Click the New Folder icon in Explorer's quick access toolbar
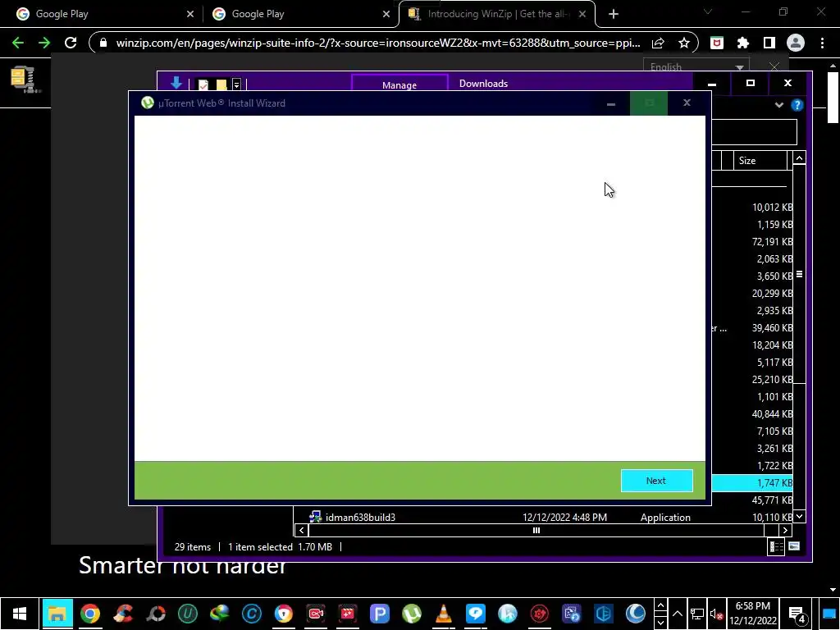840x630 pixels. (x=221, y=84)
